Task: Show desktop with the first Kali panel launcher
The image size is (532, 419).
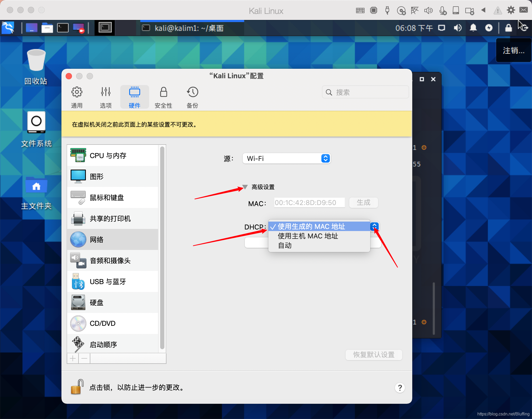Action: (x=32, y=28)
